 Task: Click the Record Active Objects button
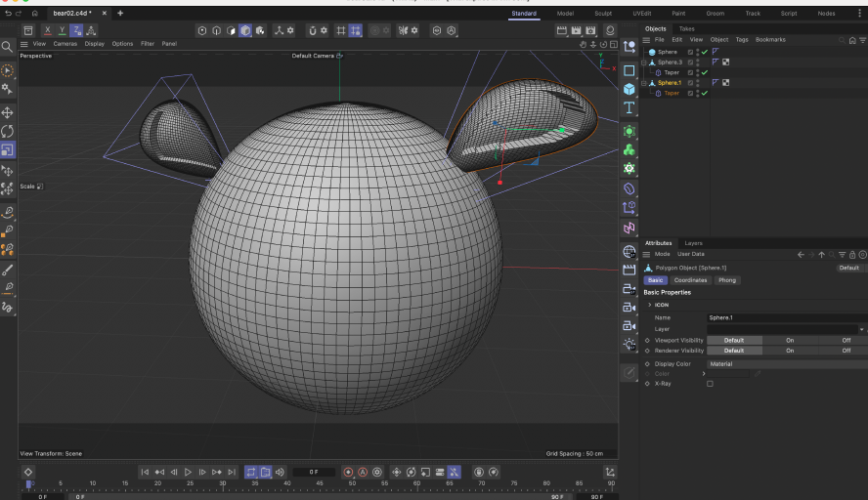[x=348, y=472]
